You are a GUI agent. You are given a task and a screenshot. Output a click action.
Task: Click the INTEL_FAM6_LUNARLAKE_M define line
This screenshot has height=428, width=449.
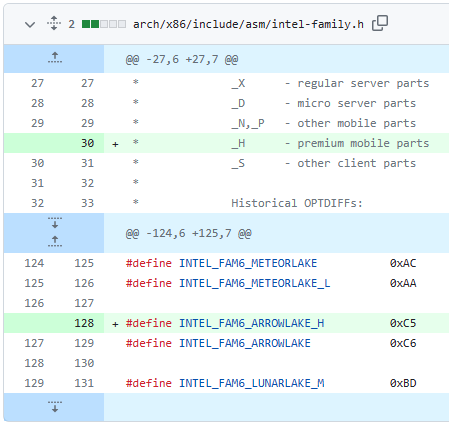pos(271,383)
